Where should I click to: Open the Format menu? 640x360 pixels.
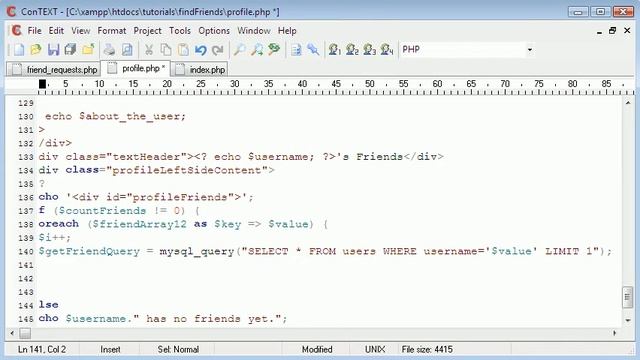(x=111, y=31)
